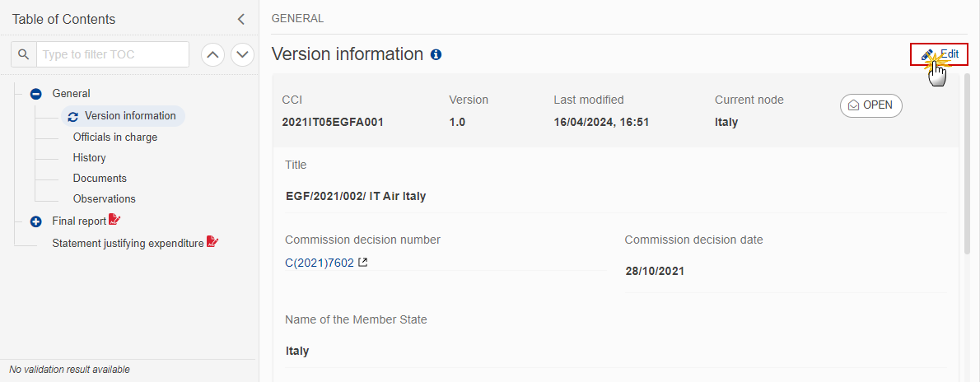Open the Observations section

pos(105,198)
